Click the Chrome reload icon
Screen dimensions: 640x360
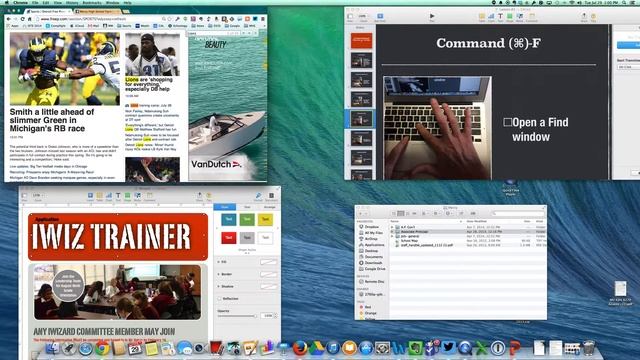[22, 19]
